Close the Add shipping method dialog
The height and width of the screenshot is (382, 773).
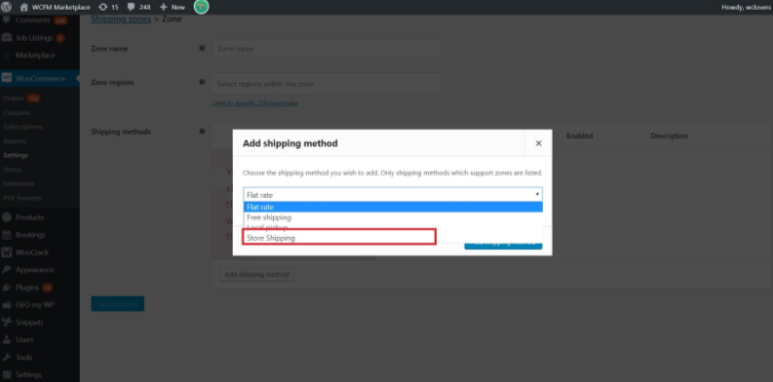tap(538, 143)
